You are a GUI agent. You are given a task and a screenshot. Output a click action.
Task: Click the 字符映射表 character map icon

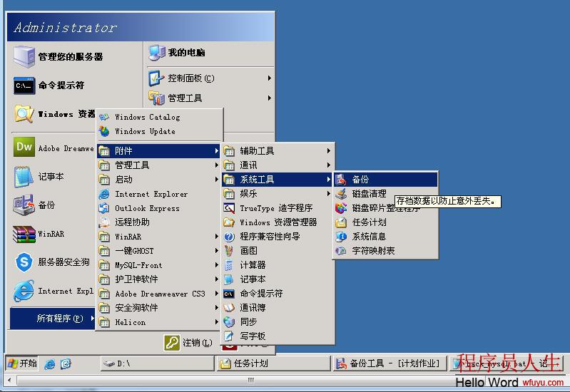[x=341, y=251]
